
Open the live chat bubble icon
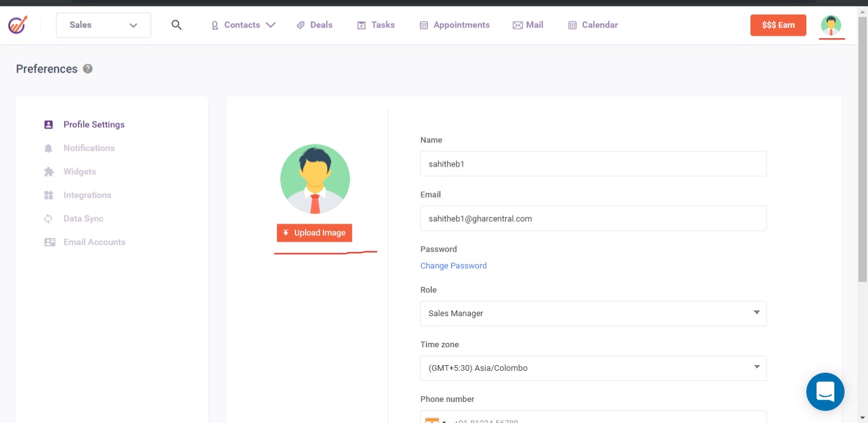pyautogui.click(x=825, y=392)
